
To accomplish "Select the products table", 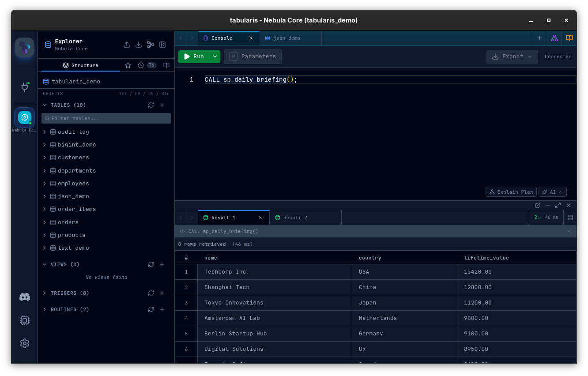I will click(72, 235).
